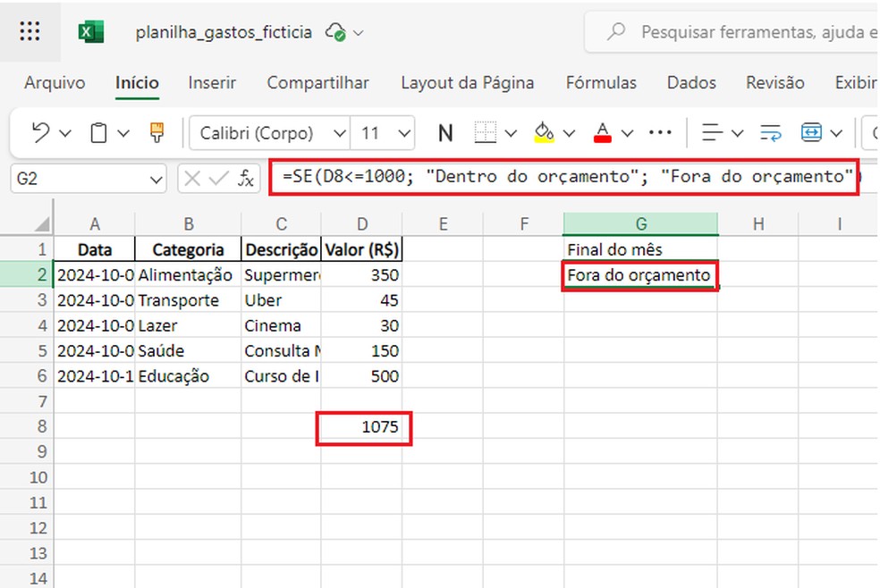The image size is (880, 588).
Task: Expand the fill color picker arrow
Action: (569, 133)
